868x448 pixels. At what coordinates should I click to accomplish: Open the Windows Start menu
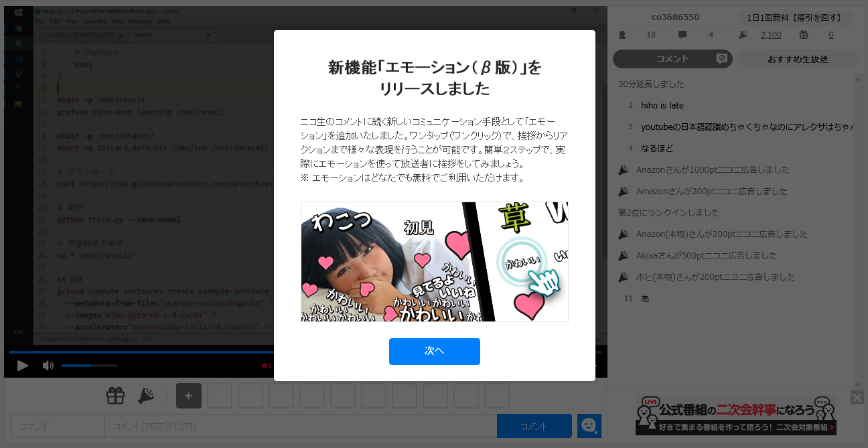19,13
